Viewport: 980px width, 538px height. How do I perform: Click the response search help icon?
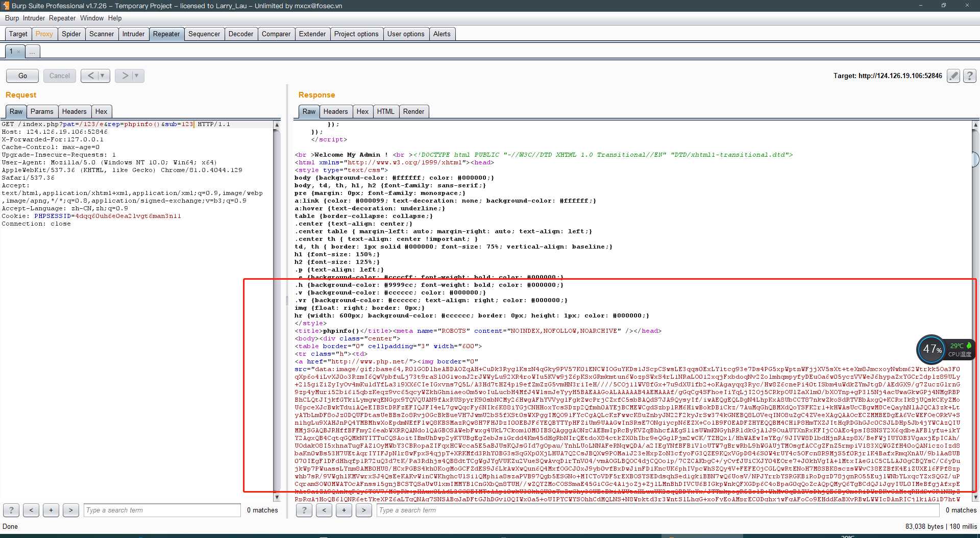304,510
